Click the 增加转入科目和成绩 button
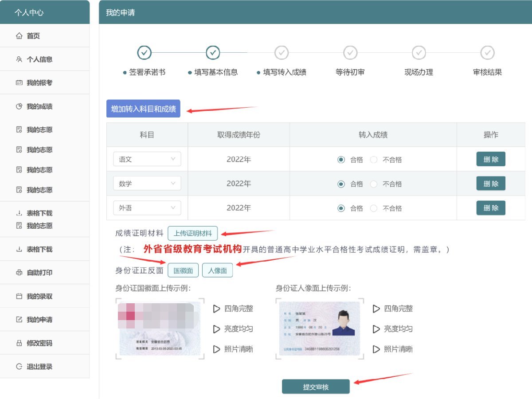Viewport: 532px width, 399px height. click(x=143, y=109)
